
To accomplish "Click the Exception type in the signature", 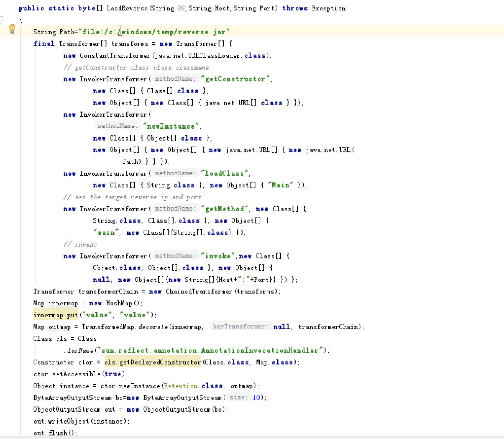I will [329, 9].
